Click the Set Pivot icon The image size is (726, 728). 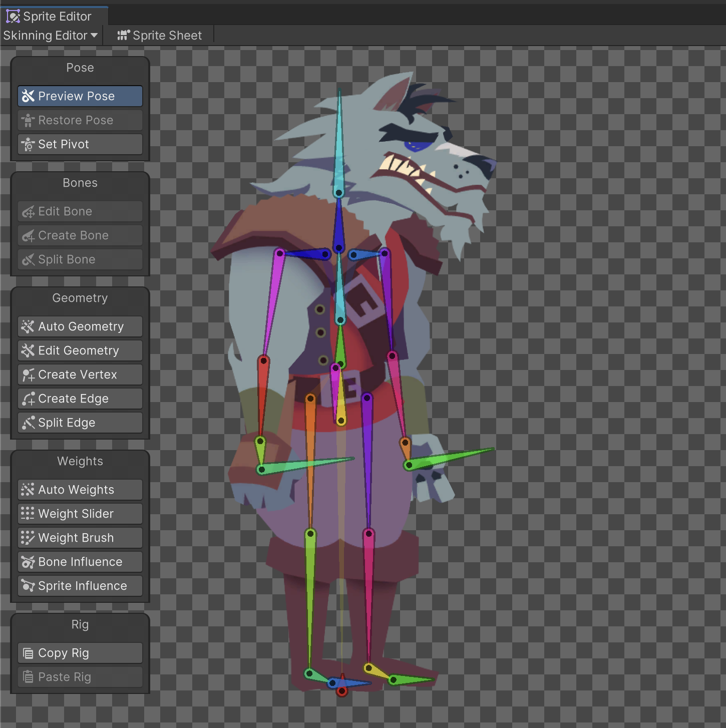pos(28,144)
